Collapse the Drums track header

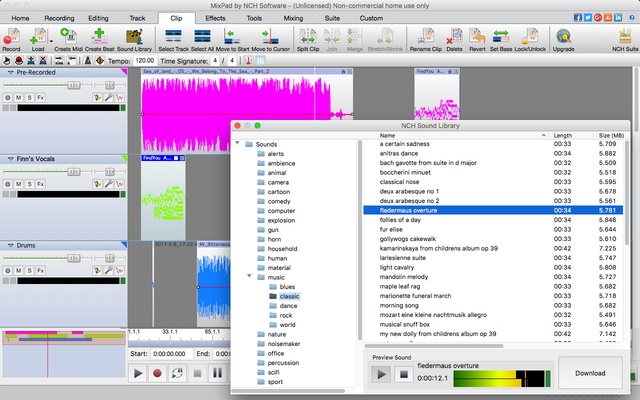[x=11, y=245]
